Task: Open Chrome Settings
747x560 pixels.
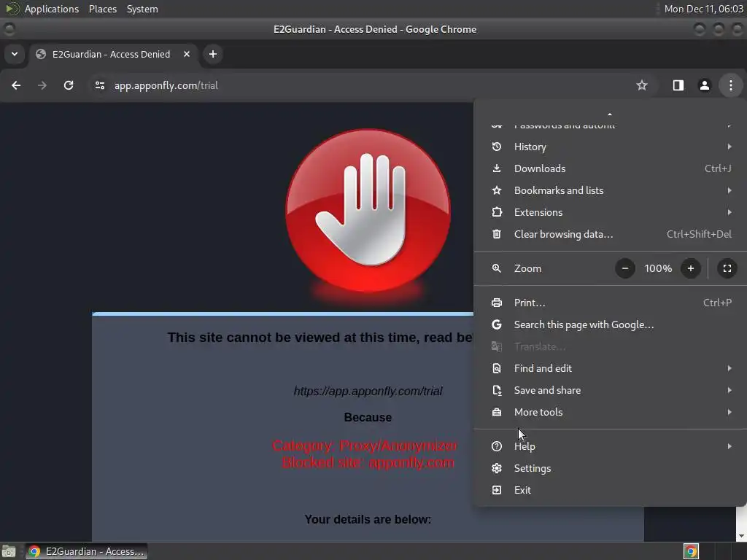Action: pos(611,469)
